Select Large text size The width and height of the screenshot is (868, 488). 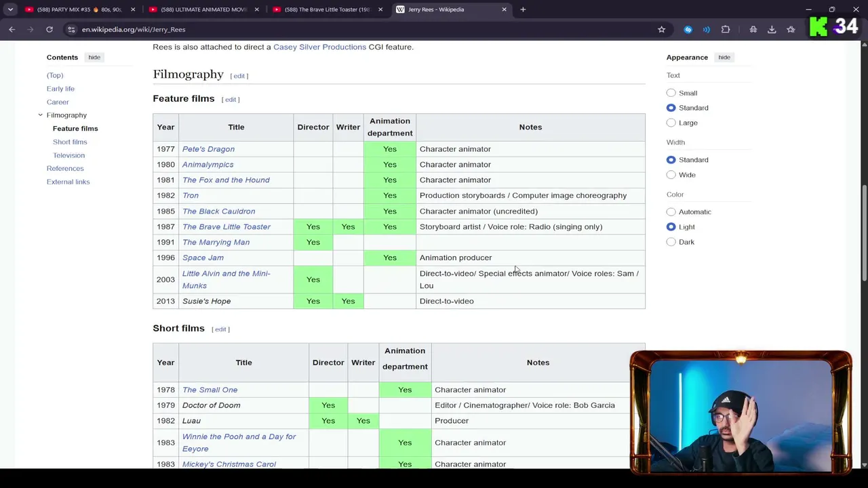click(x=671, y=123)
